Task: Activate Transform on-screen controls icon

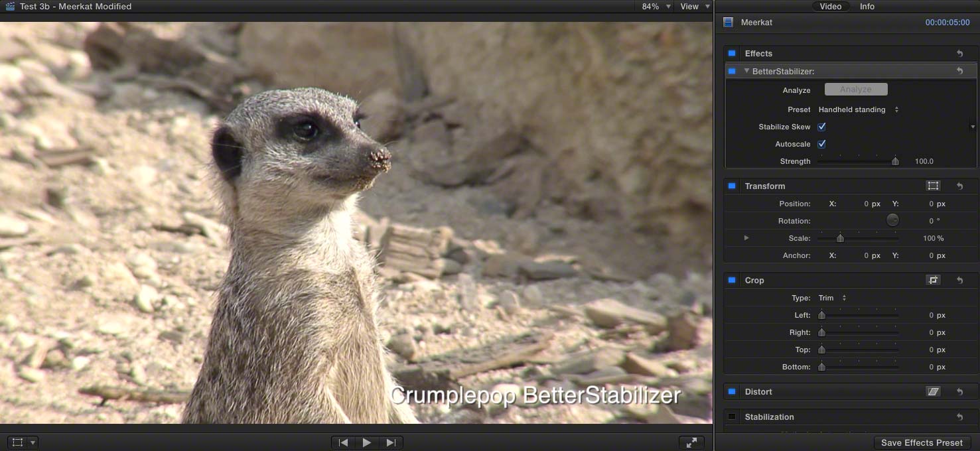Action: tap(933, 186)
